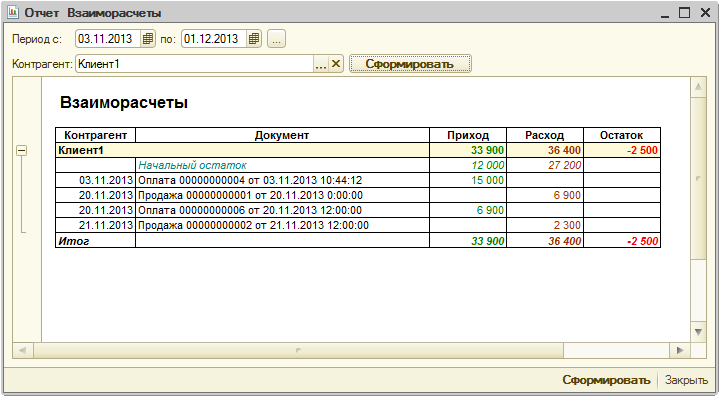The width and height of the screenshot is (719, 396).
Task: Click the start date input 03.11.2013
Action: [x=108, y=39]
